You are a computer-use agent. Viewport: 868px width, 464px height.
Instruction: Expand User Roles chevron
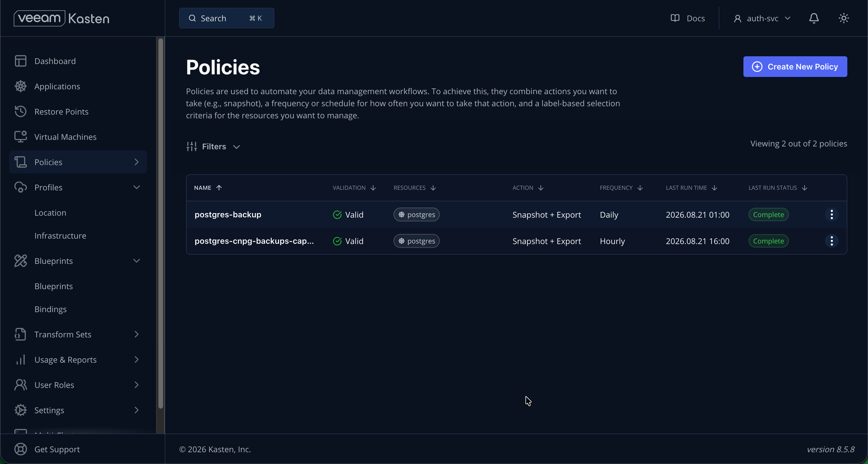point(136,385)
